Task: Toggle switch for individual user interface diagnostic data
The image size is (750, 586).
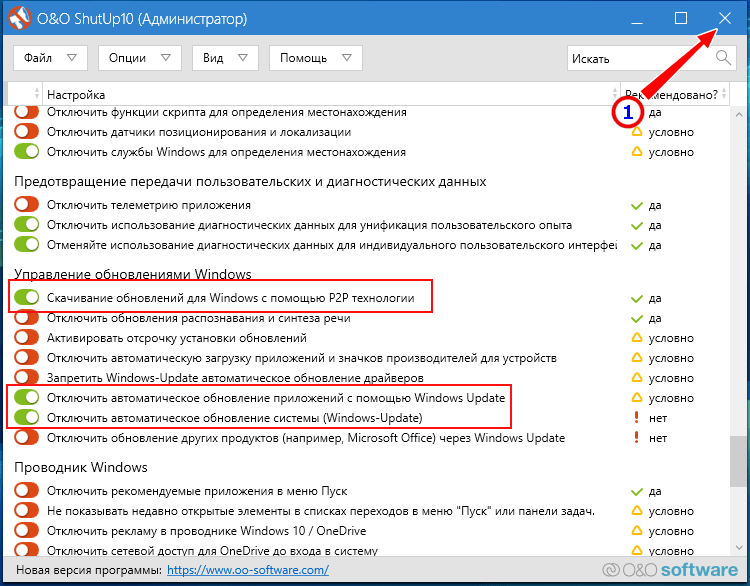Action: 26,245
